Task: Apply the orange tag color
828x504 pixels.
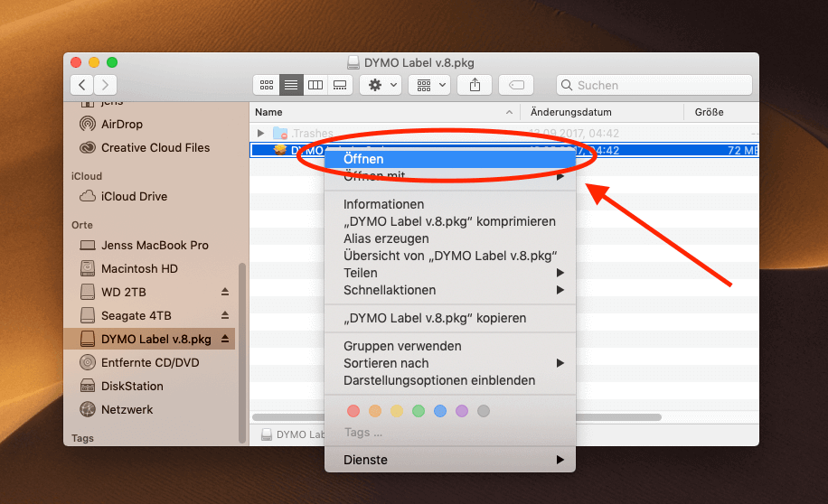Action: click(x=375, y=411)
